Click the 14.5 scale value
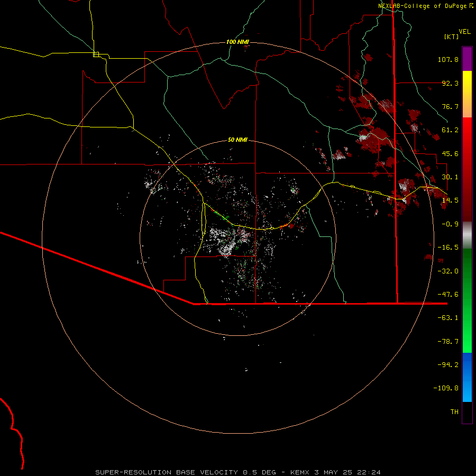The width and height of the screenshot is (476, 476). pyautogui.click(x=450, y=200)
